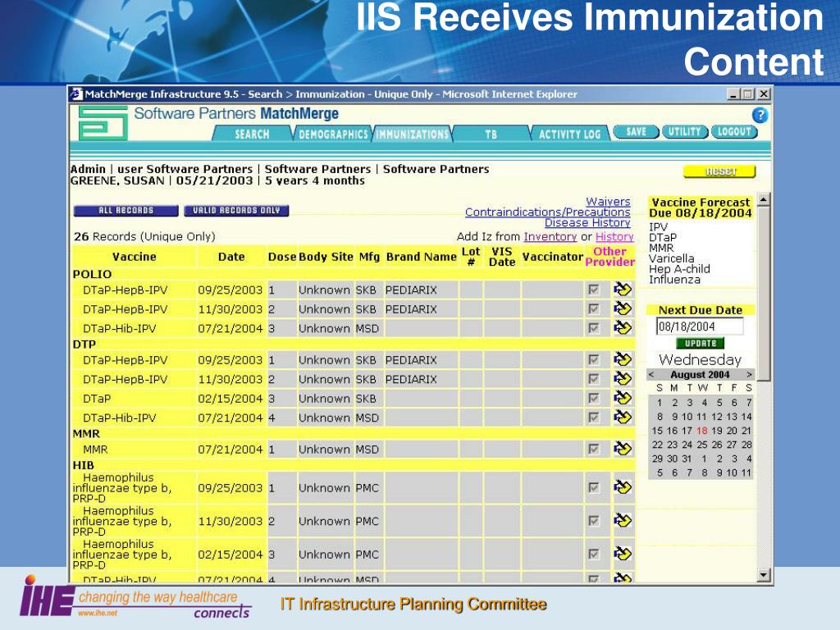Select edit icon for HIB dose 2 row
Screen dimensions: 840x630
pos(623,521)
